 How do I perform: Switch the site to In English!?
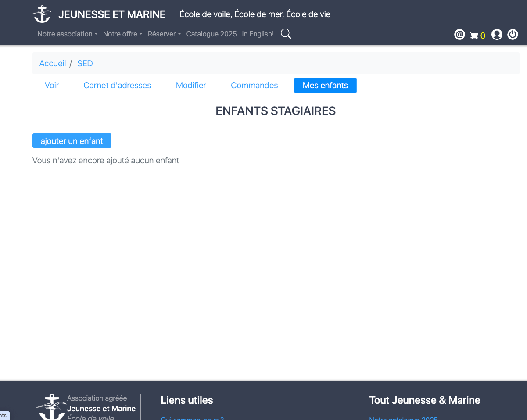(258, 34)
